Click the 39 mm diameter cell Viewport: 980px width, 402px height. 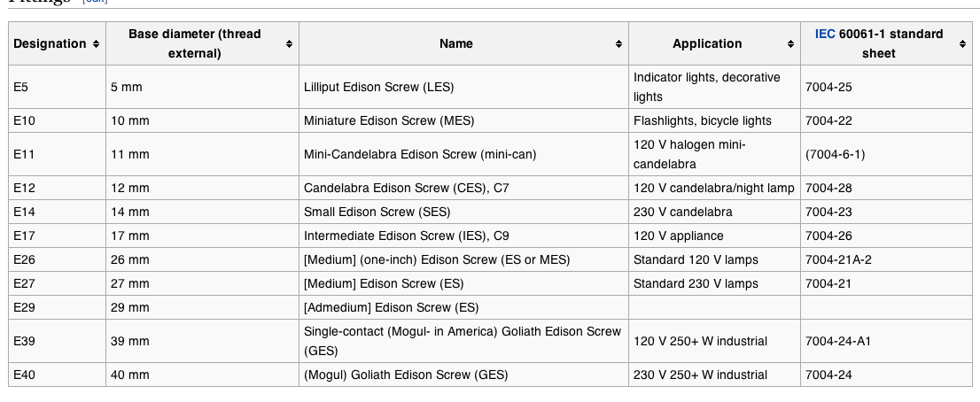tap(130, 341)
